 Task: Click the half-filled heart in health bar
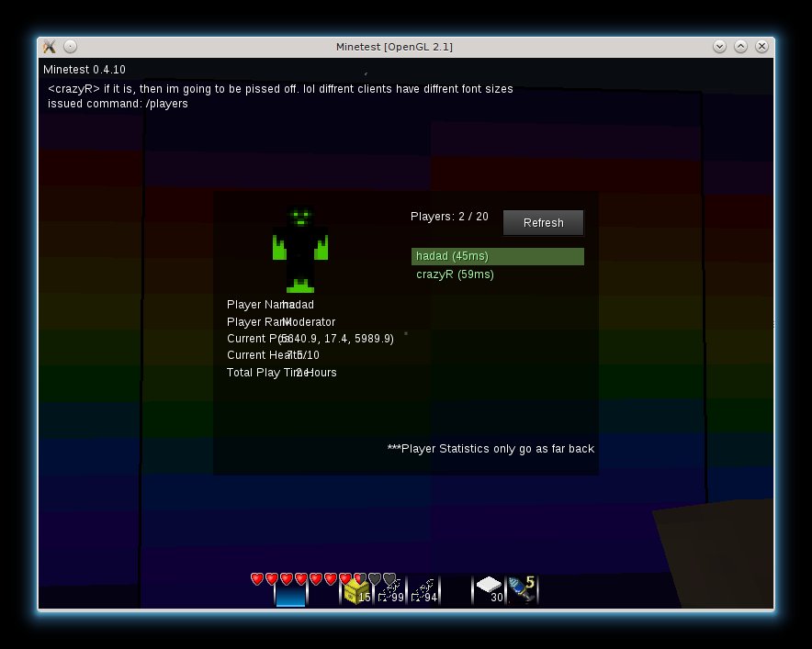pos(360,578)
